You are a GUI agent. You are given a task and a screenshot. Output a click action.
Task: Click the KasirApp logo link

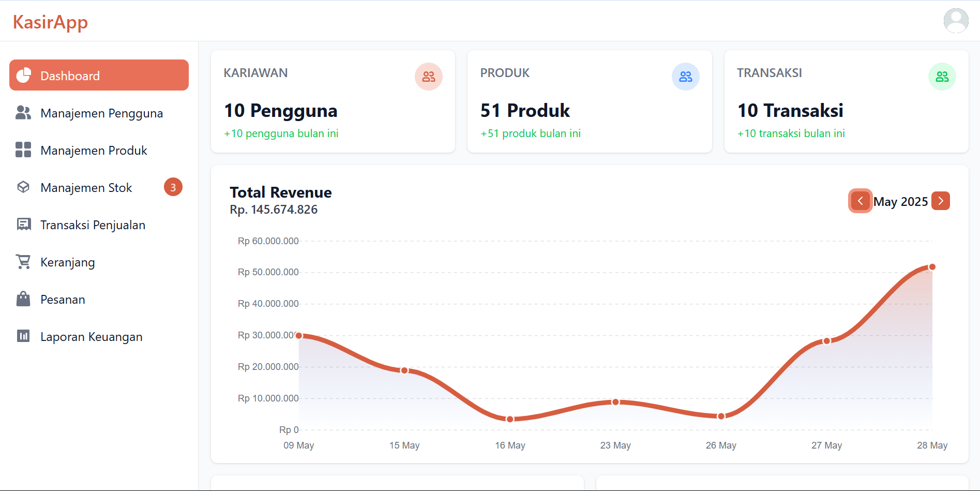(x=50, y=22)
